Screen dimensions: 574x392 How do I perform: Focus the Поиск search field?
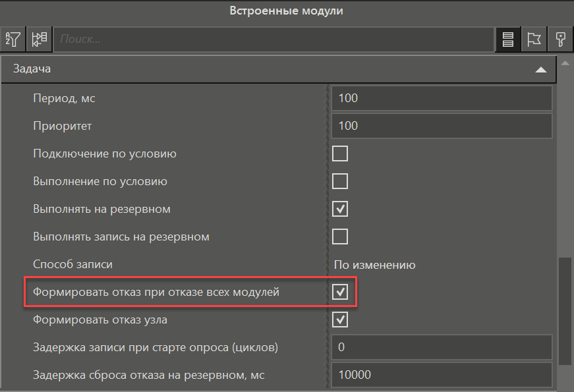click(x=274, y=39)
